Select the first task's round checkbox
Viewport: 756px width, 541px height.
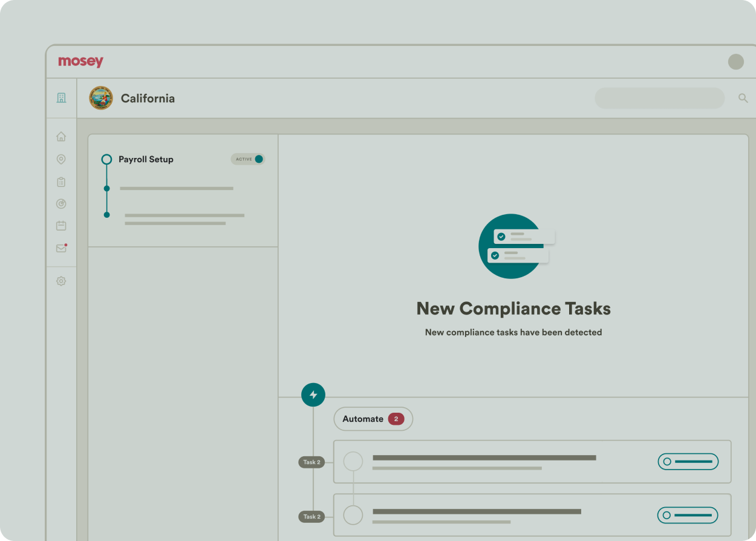coord(353,462)
